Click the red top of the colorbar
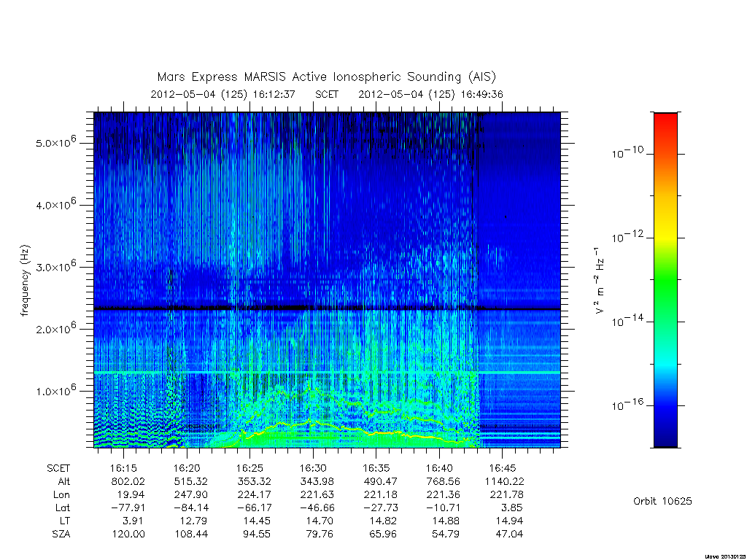 665,122
